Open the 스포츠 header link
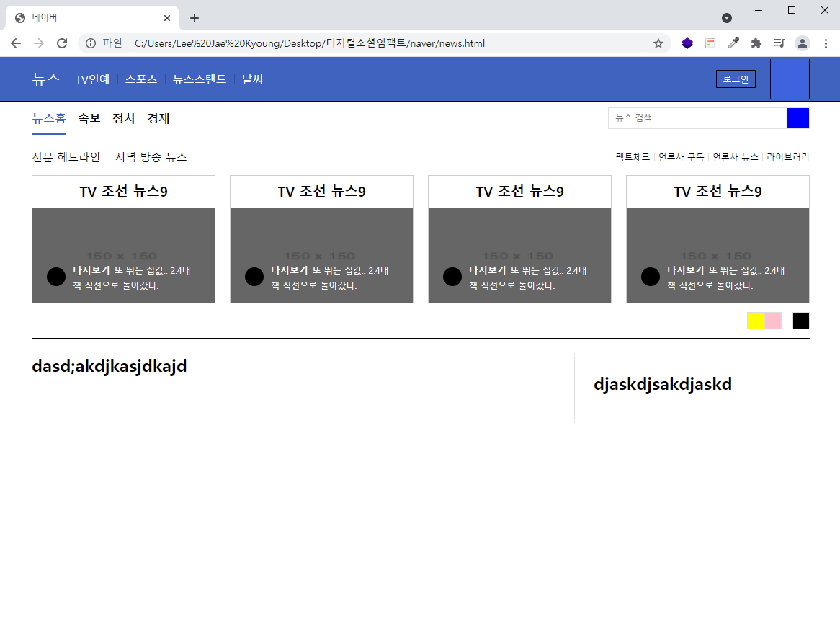Viewport: 840px width, 637px height. 141,79
